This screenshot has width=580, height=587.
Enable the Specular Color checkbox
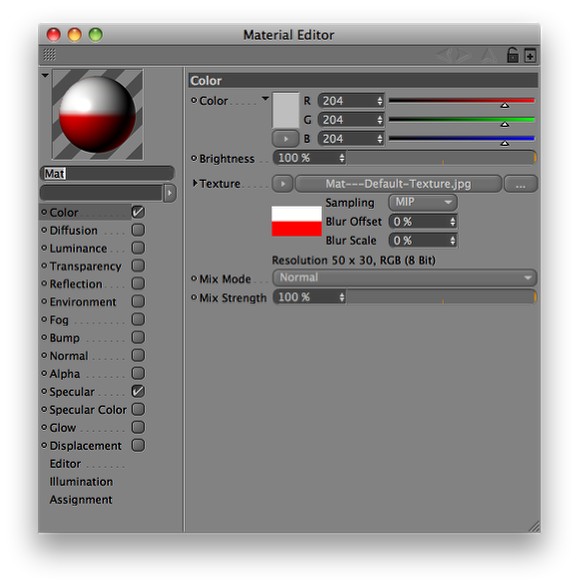(x=138, y=409)
